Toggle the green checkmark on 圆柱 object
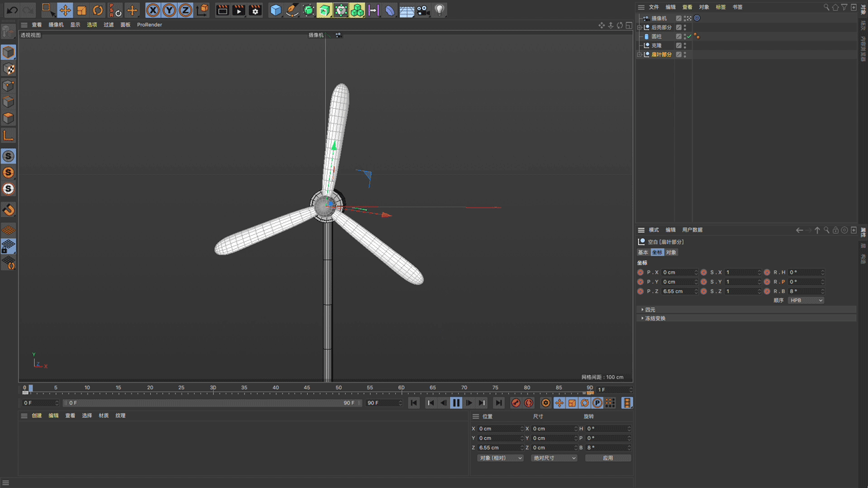Viewport: 868px width, 488px height. coord(689,37)
